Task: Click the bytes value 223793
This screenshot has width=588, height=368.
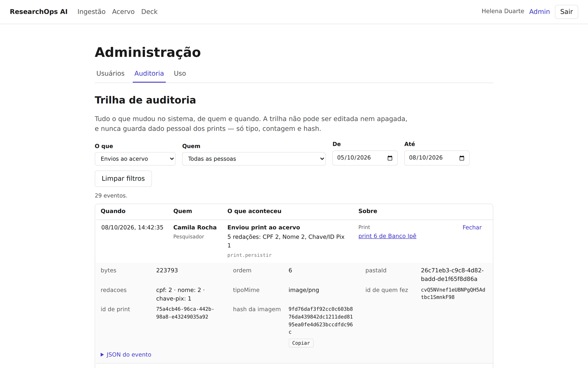Action: (x=167, y=271)
